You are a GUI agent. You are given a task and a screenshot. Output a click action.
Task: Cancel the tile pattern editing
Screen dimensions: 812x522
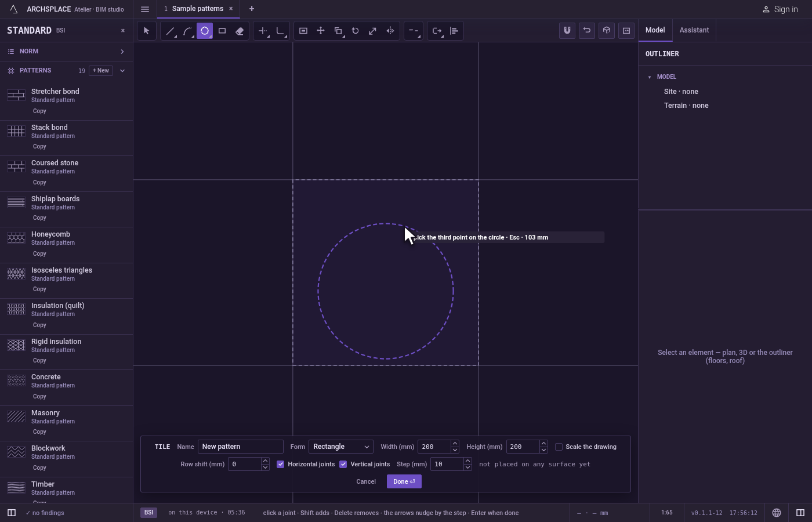(x=366, y=481)
